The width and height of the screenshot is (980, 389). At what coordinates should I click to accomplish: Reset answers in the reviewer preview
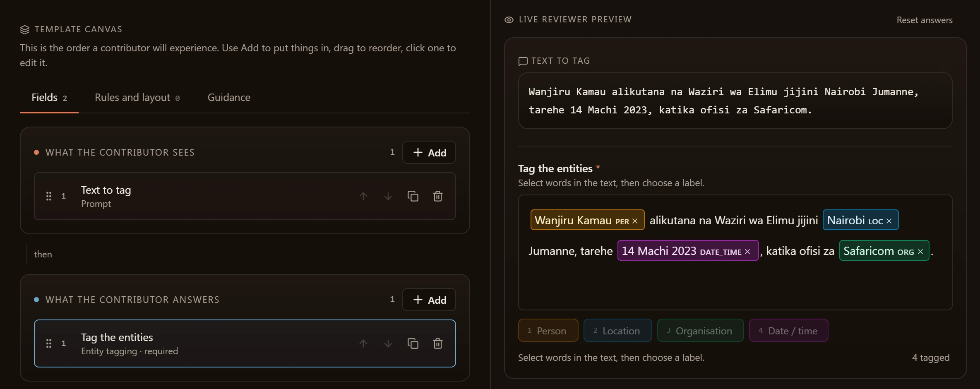pyautogui.click(x=925, y=20)
